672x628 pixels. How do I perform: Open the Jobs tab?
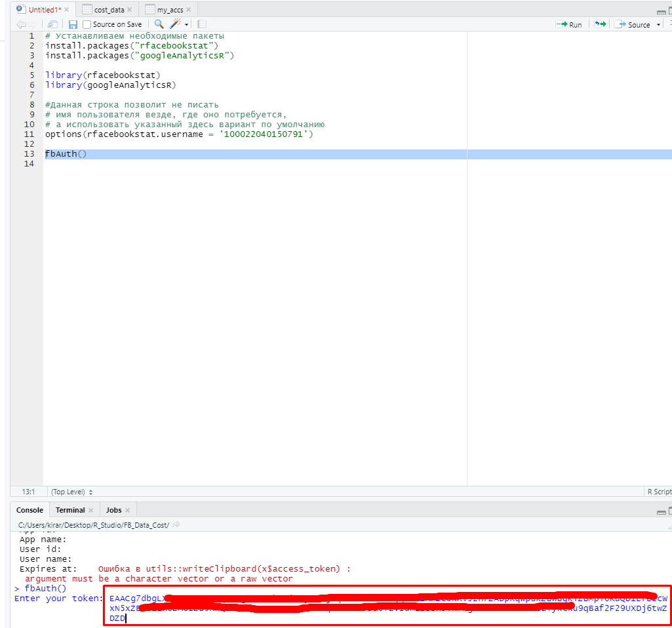[113, 510]
